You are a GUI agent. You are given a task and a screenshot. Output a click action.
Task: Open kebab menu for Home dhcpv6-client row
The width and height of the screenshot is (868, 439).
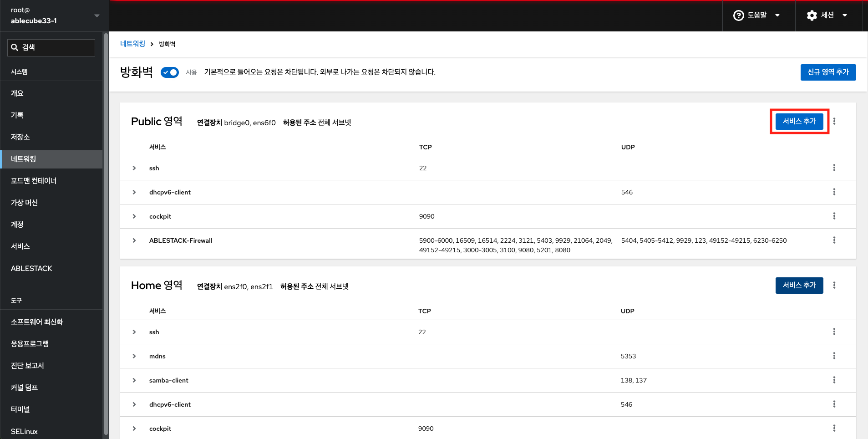tap(834, 404)
